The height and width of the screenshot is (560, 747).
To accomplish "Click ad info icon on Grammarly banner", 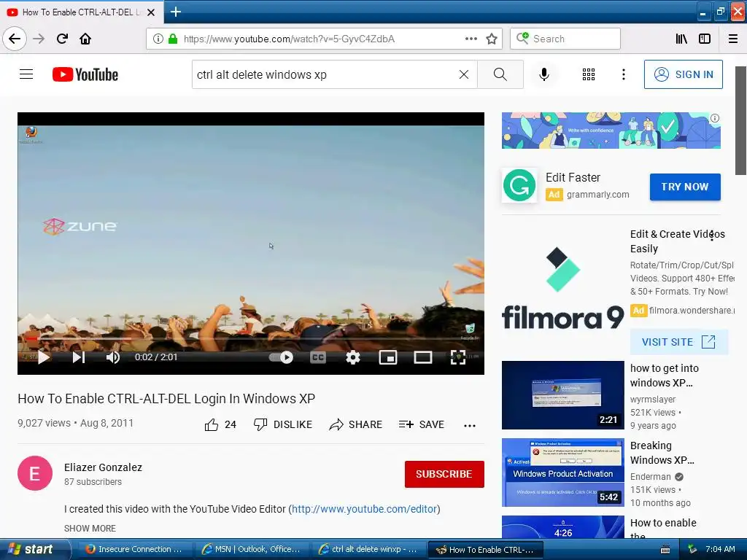I will 715,118.
